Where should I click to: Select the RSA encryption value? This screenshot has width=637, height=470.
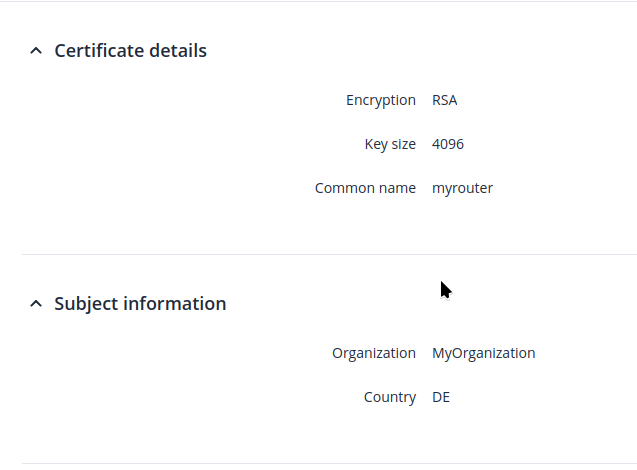point(445,100)
